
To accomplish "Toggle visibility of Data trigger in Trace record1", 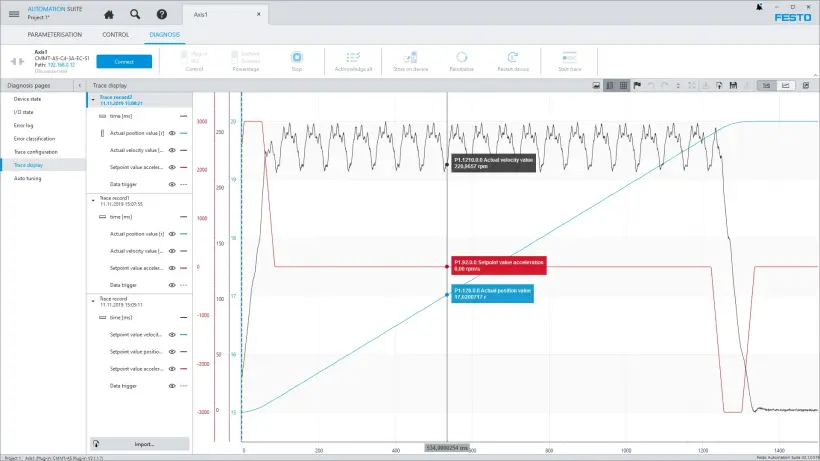I will pos(172,285).
